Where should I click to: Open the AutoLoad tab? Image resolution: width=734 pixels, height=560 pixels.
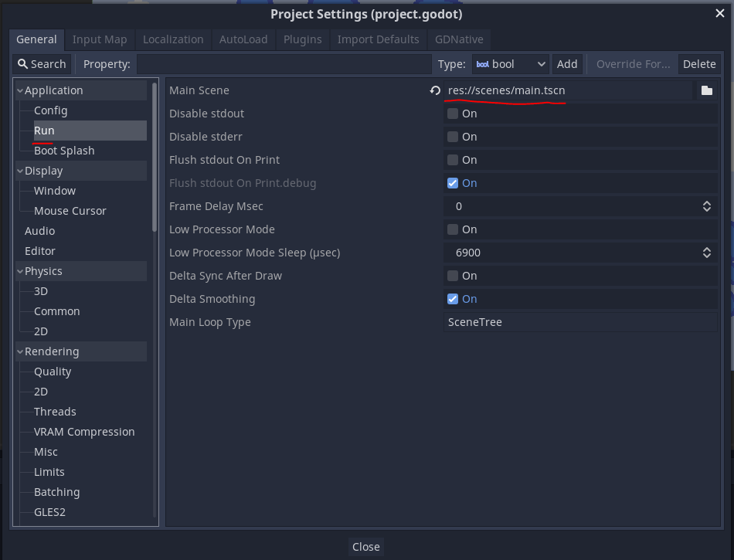pos(243,39)
